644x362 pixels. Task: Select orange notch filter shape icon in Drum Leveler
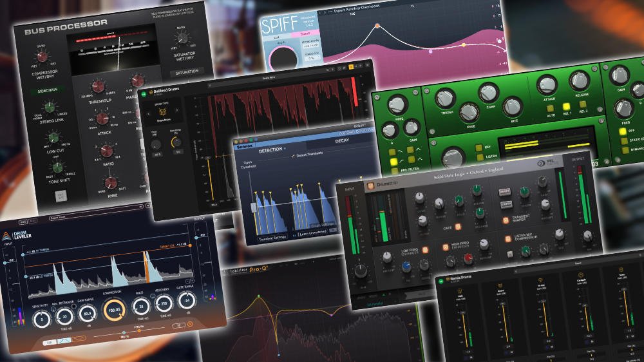[x=79, y=339]
